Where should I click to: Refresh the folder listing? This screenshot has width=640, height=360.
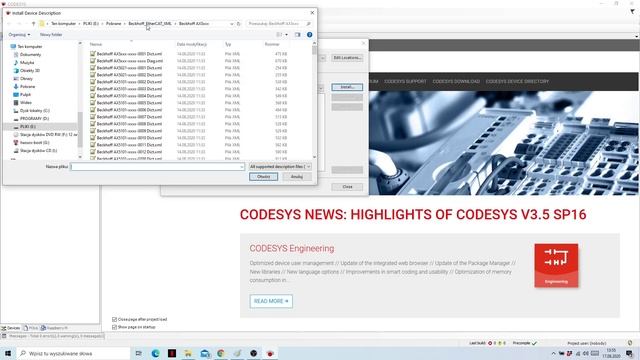(239, 24)
